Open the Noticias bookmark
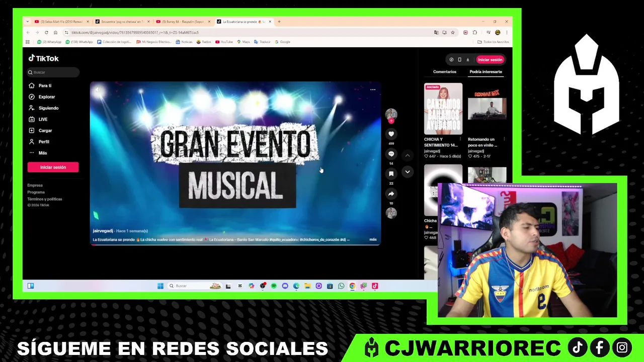Screen dimensions: 644x362 (x=184, y=42)
